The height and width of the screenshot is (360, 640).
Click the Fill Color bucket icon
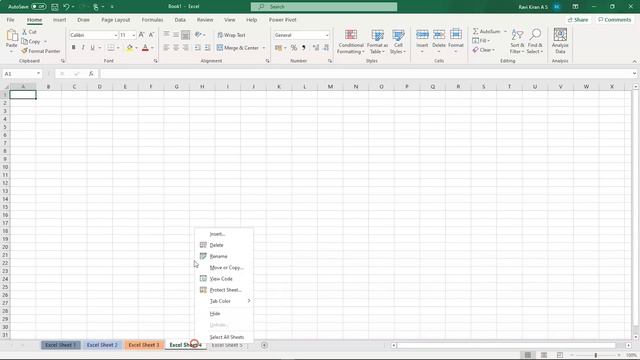pyautogui.click(x=130, y=48)
